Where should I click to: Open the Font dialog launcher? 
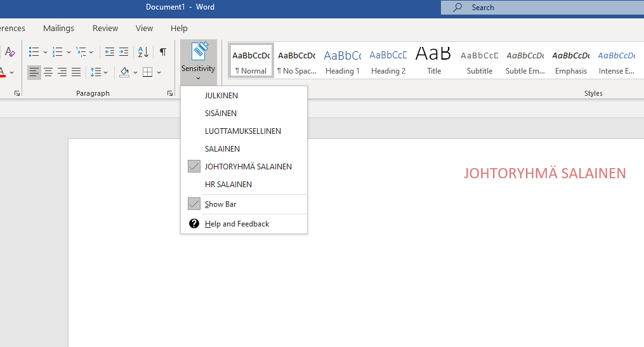pyautogui.click(x=17, y=94)
